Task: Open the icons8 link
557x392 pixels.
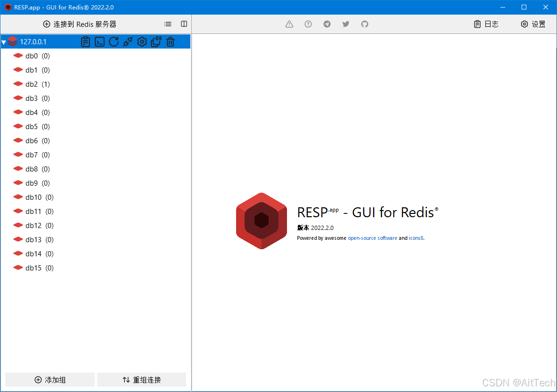Action: point(416,238)
